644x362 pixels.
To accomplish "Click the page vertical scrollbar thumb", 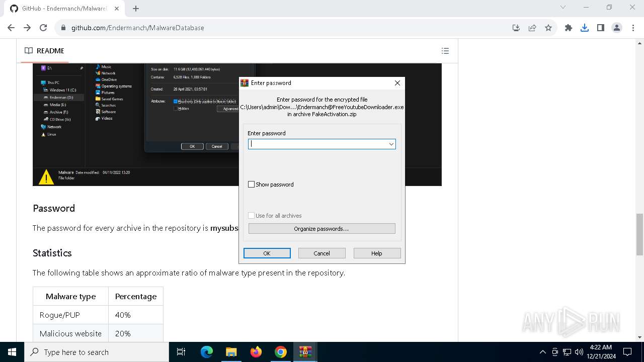I will 639,234.
